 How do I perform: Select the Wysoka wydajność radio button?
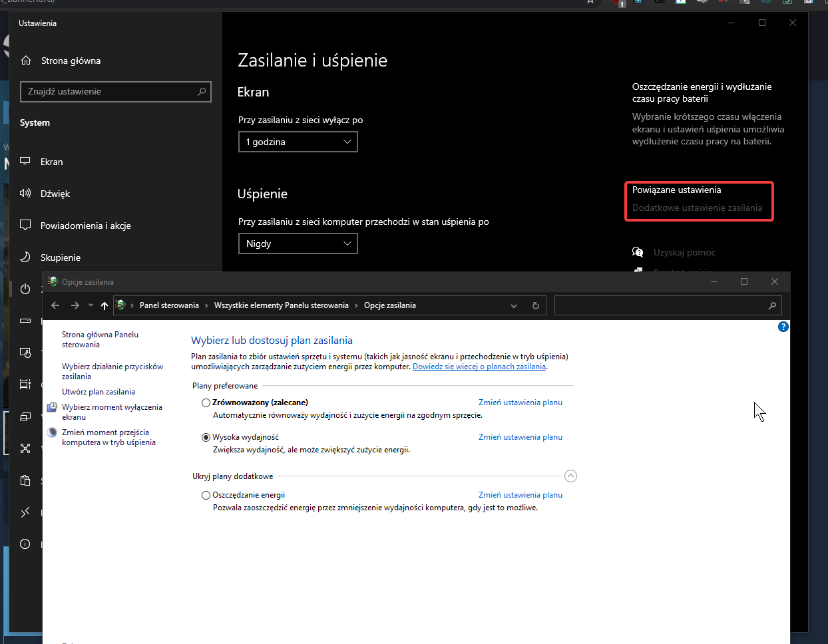coord(206,438)
